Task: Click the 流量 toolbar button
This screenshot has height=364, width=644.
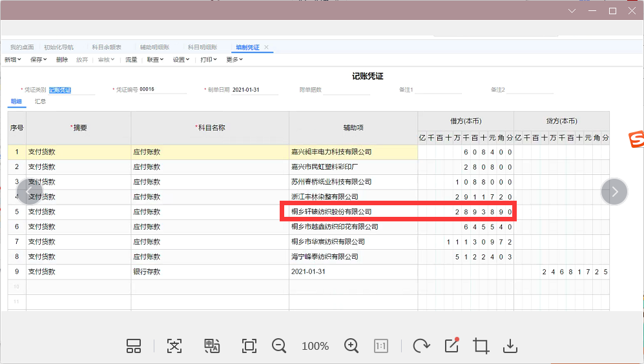Action: point(131,59)
